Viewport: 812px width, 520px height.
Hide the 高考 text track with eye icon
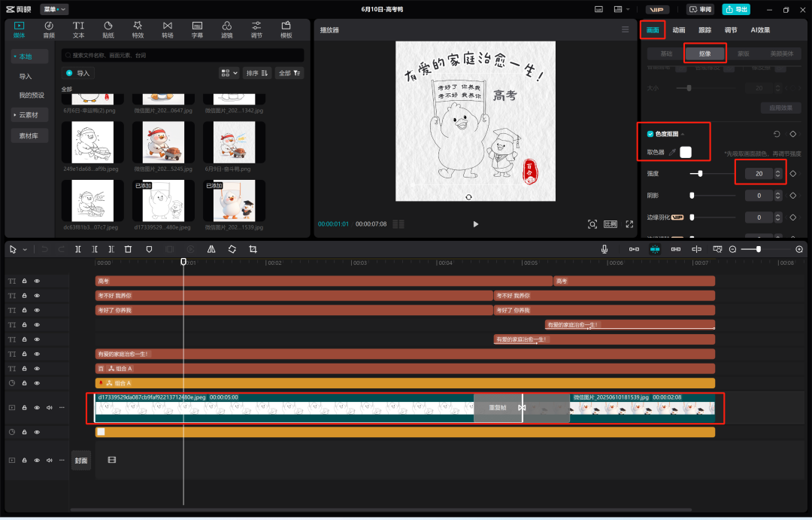coord(37,281)
